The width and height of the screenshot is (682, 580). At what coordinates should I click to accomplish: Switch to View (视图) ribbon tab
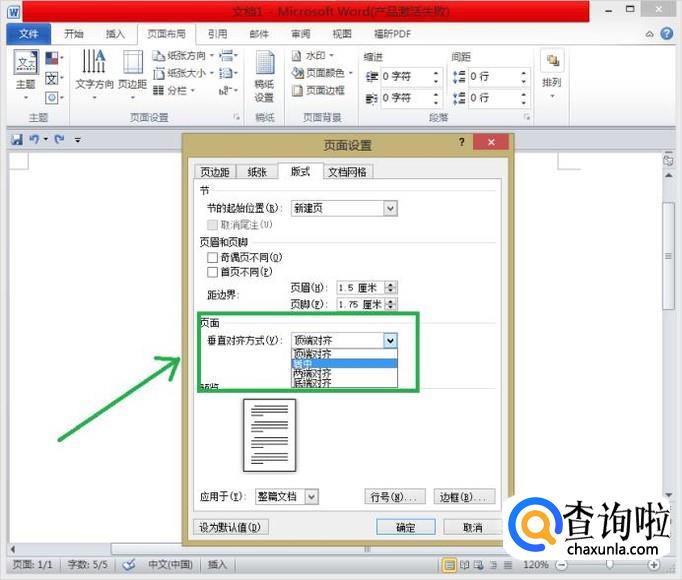(x=342, y=34)
